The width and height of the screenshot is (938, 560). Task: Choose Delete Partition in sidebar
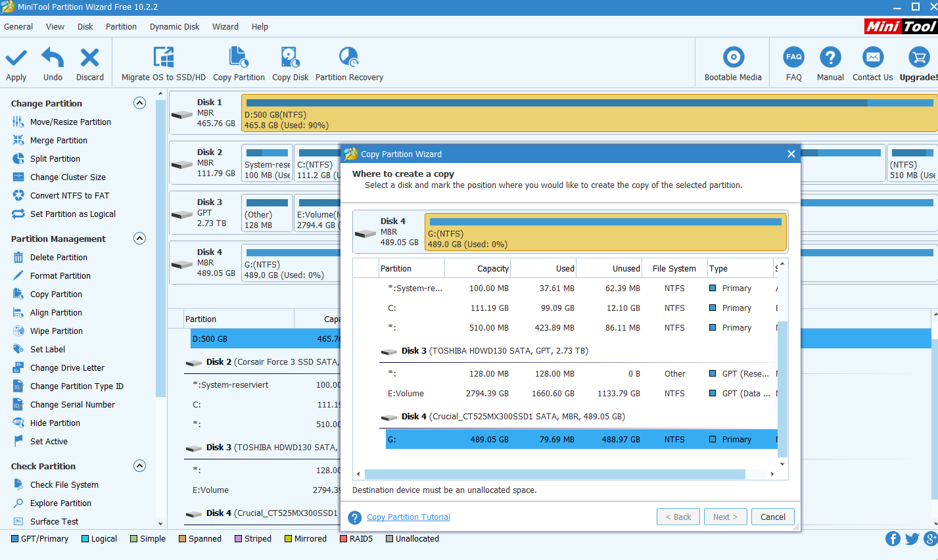point(59,258)
